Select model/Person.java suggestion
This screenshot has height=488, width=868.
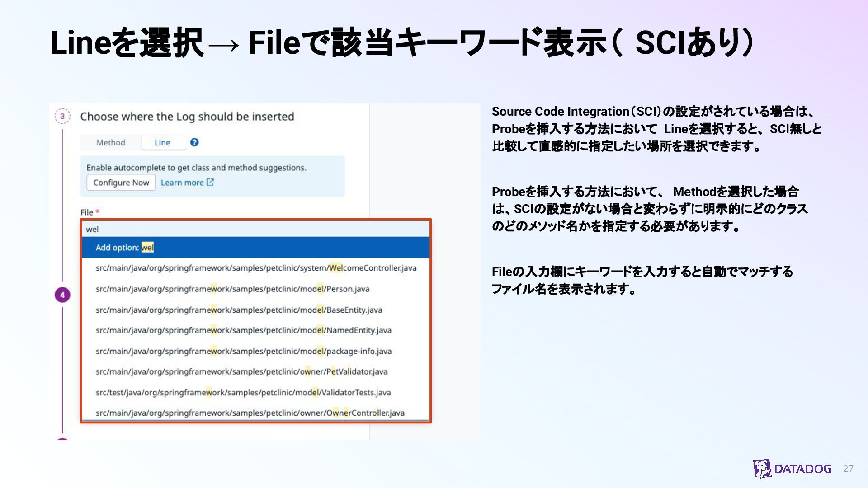coord(232,289)
